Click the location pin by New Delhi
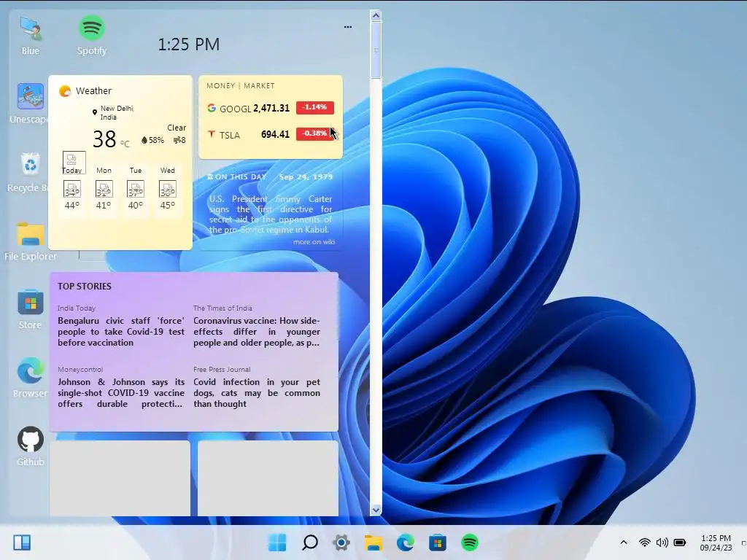This screenshot has width=747, height=560. pyautogui.click(x=95, y=113)
